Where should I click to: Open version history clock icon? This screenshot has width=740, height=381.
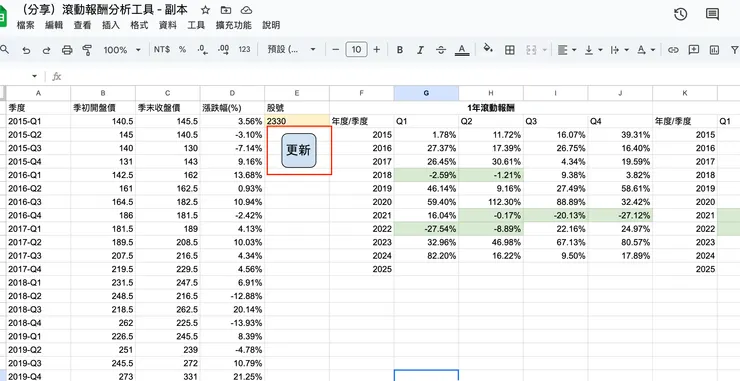pyautogui.click(x=680, y=14)
